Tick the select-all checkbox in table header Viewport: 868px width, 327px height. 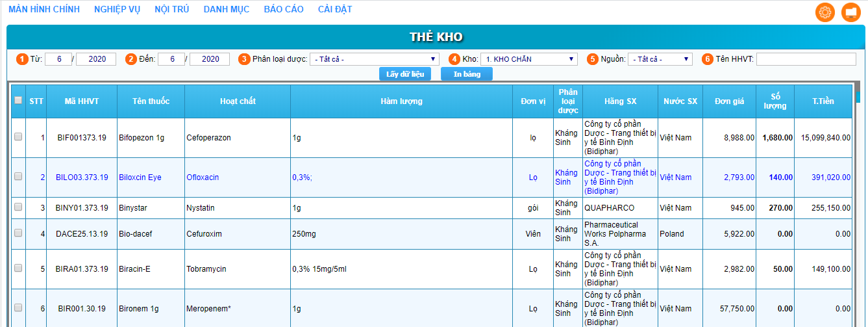[18, 100]
